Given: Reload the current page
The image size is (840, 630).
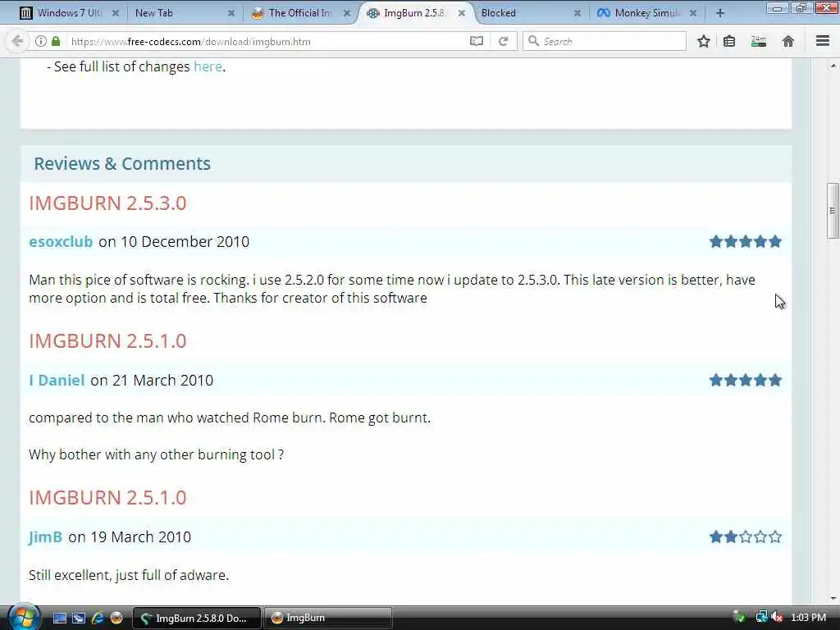Looking at the screenshot, I should tap(503, 41).
